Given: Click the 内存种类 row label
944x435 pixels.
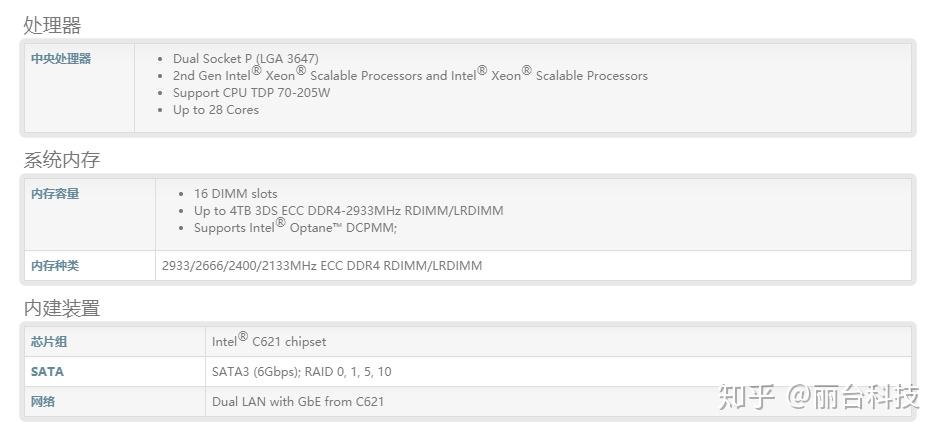Looking at the screenshot, I should (x=55, y=266).
